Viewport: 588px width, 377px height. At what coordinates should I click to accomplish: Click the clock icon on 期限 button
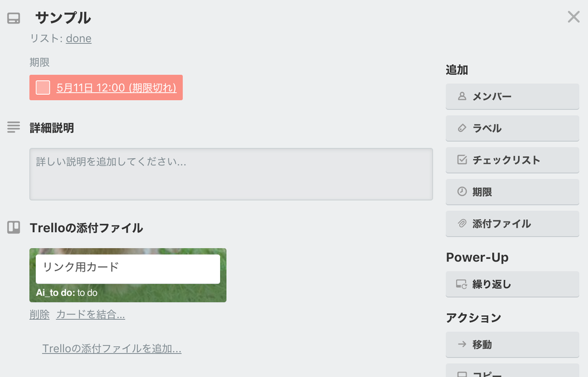(463, 192)
